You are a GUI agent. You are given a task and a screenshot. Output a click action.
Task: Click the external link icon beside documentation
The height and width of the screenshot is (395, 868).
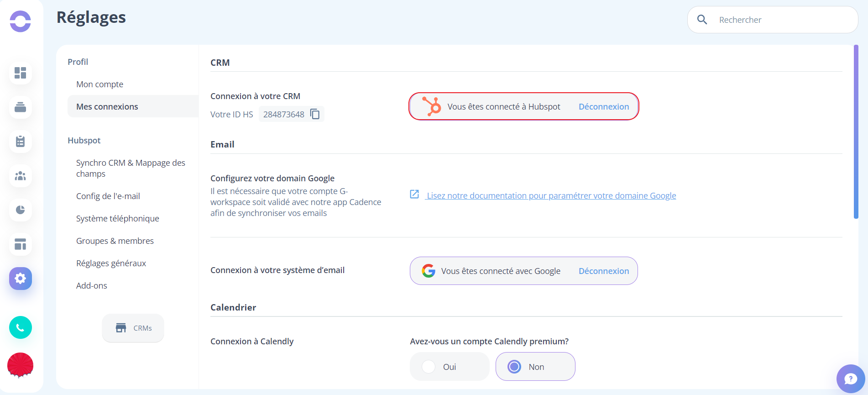(x=414, y=195)
